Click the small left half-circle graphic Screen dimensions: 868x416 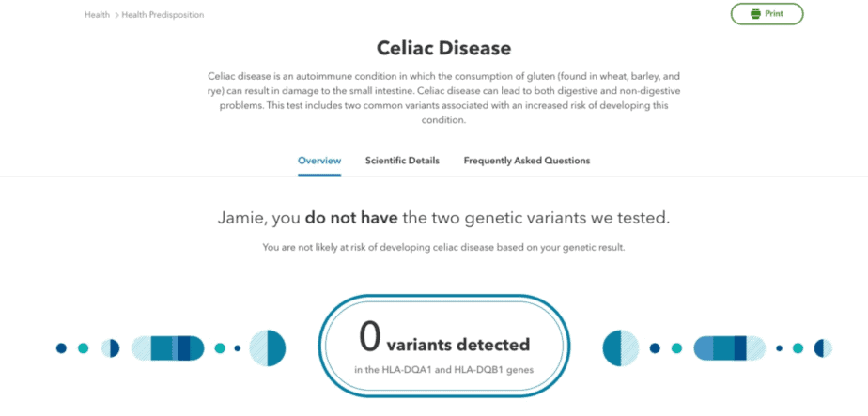pyautogui.click(x=111, y=348)
